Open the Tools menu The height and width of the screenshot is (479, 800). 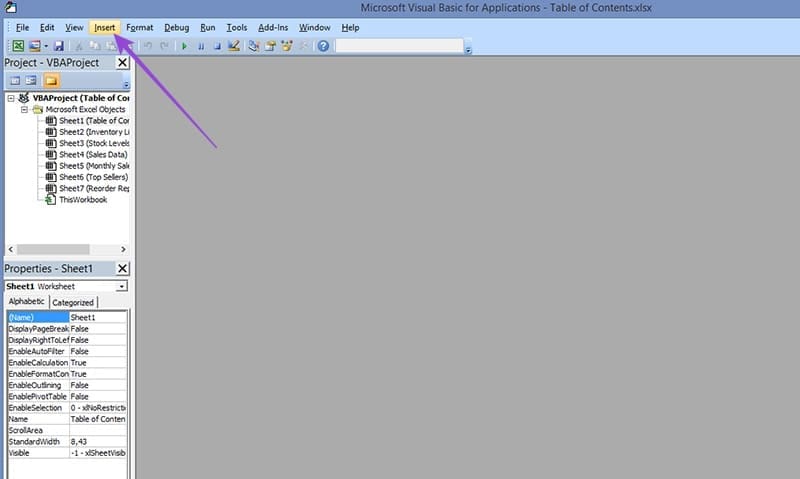tap(237, 28)
